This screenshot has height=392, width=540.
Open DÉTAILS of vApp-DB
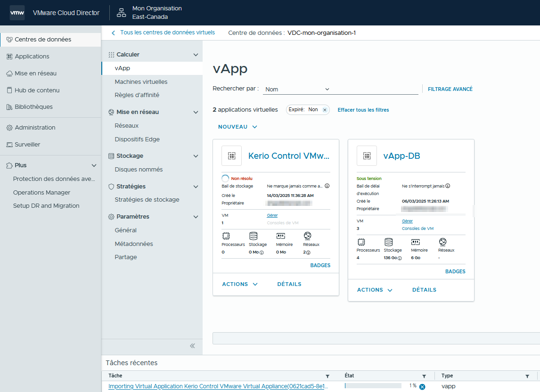point(424,290)
